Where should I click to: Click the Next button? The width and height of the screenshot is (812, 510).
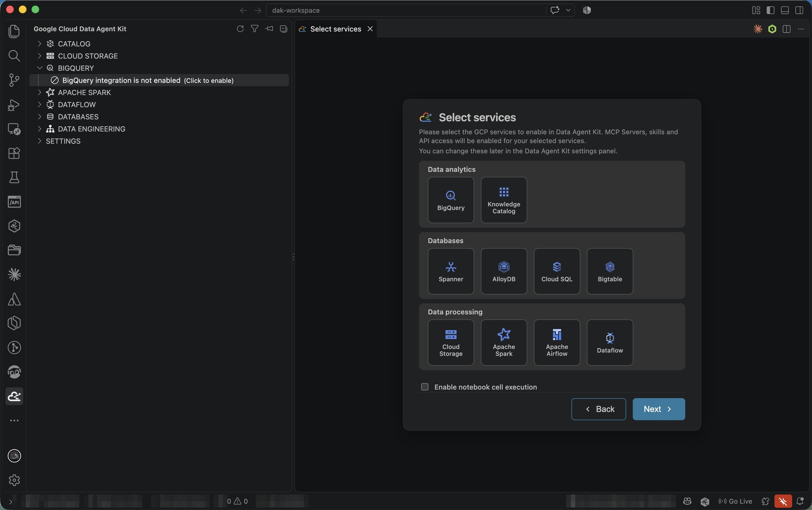point(659,409)
